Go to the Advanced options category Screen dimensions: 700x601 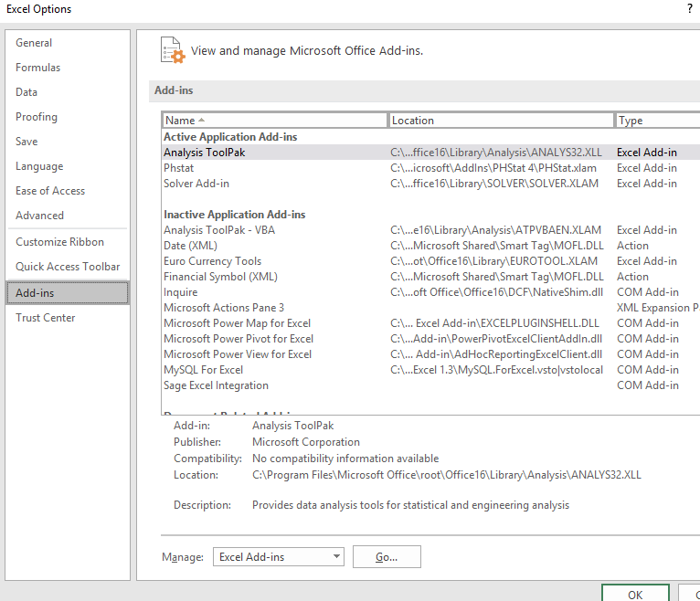click(x=39, y=216)
